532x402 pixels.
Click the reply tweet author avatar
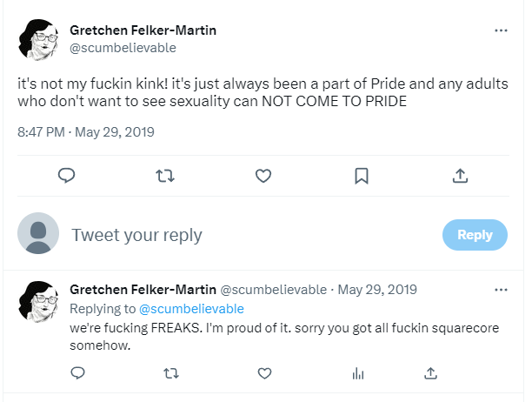[38, 301]
